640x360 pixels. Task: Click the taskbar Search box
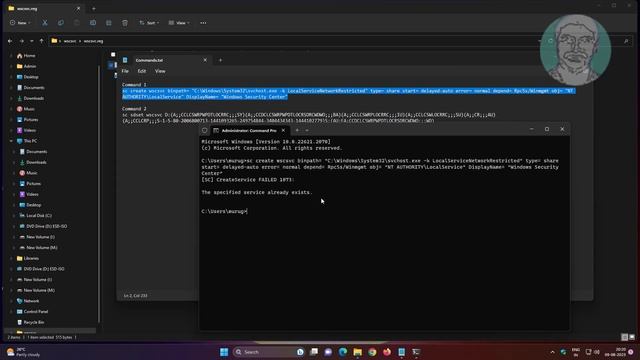coord(269,352)
